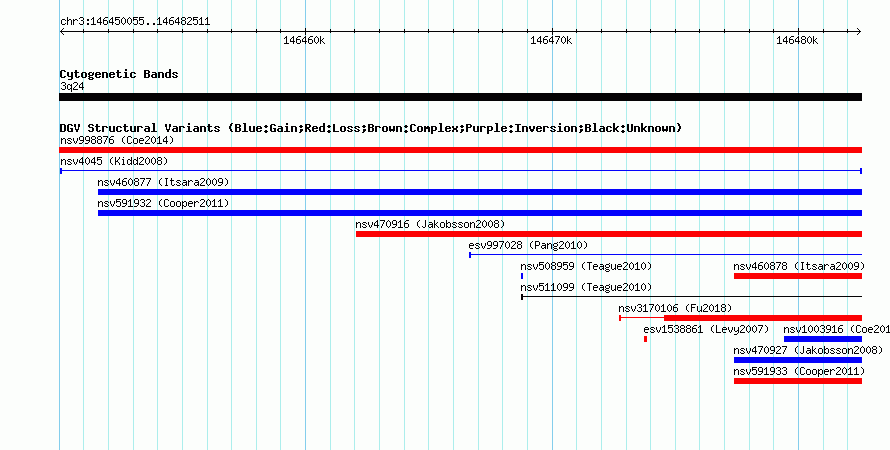890x450 pixels.
Task: Select the 3q24 band label
Action: [72, 86]
